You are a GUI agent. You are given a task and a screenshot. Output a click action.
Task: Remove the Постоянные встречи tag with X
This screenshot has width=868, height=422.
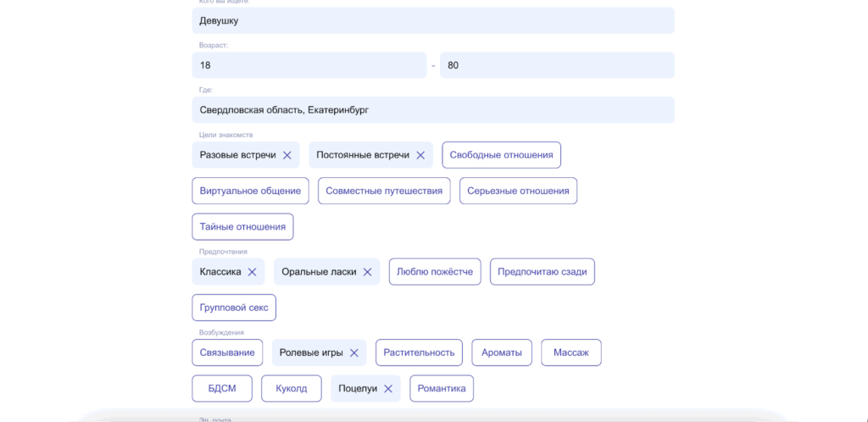pos(420,155)
